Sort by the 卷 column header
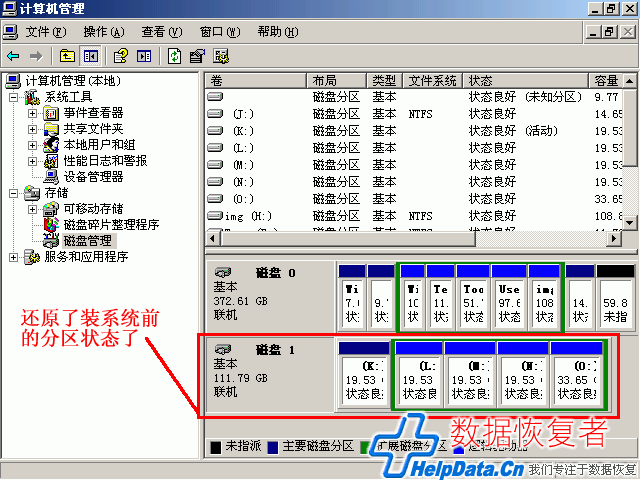This screenshot has height=480, width=640. (x=256, y=80)
